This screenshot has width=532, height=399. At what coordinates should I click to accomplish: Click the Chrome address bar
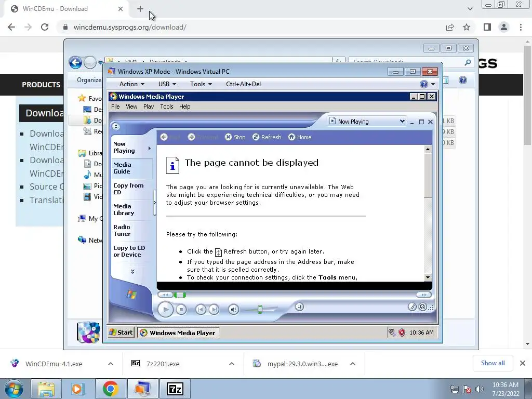point(251,27)
